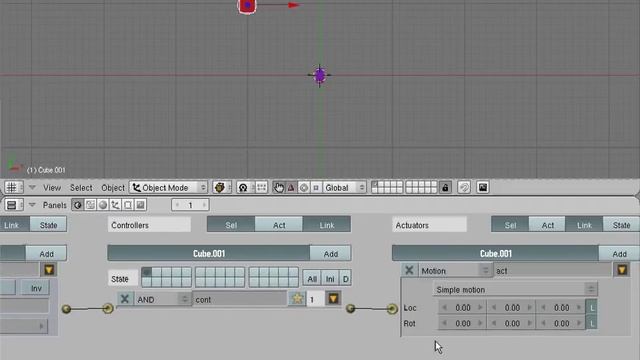Click the current frame number field
Screen dimensions: 640x360
[x=190, y=205]
